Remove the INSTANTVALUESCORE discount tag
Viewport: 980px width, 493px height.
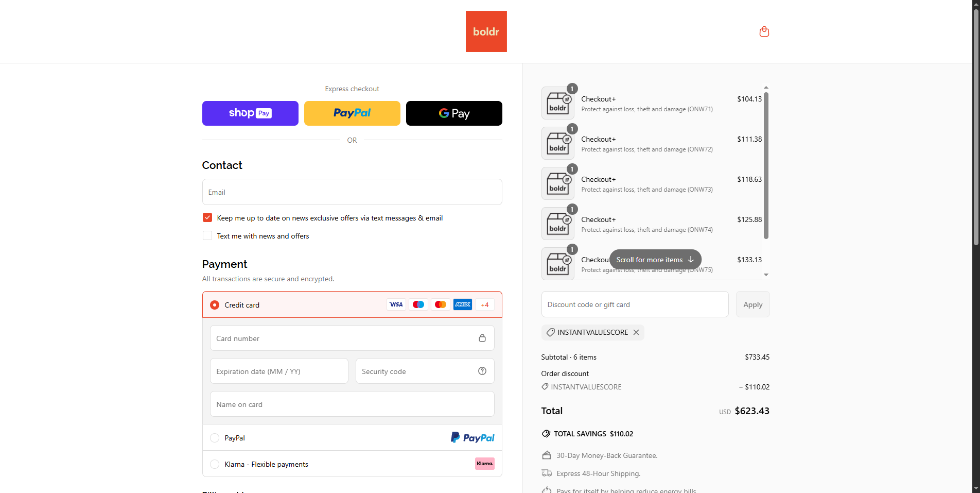point(636,332)
